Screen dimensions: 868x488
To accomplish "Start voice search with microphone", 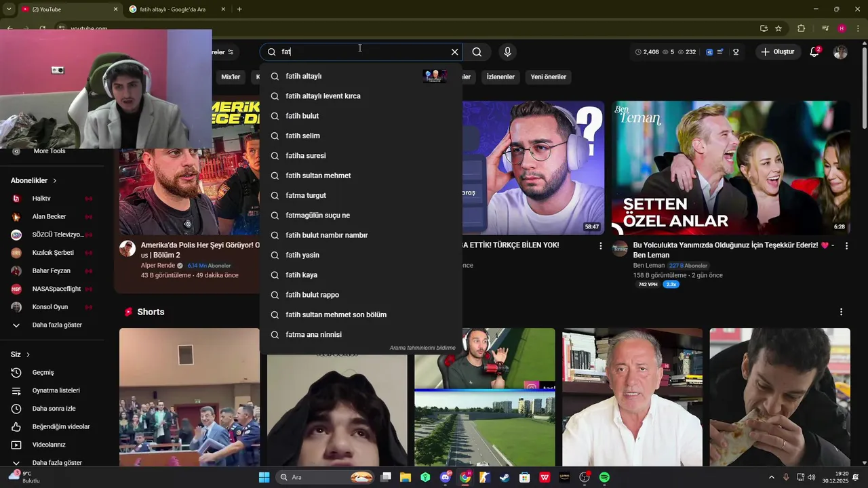I will pyautogui.click(x=507, y=52).
